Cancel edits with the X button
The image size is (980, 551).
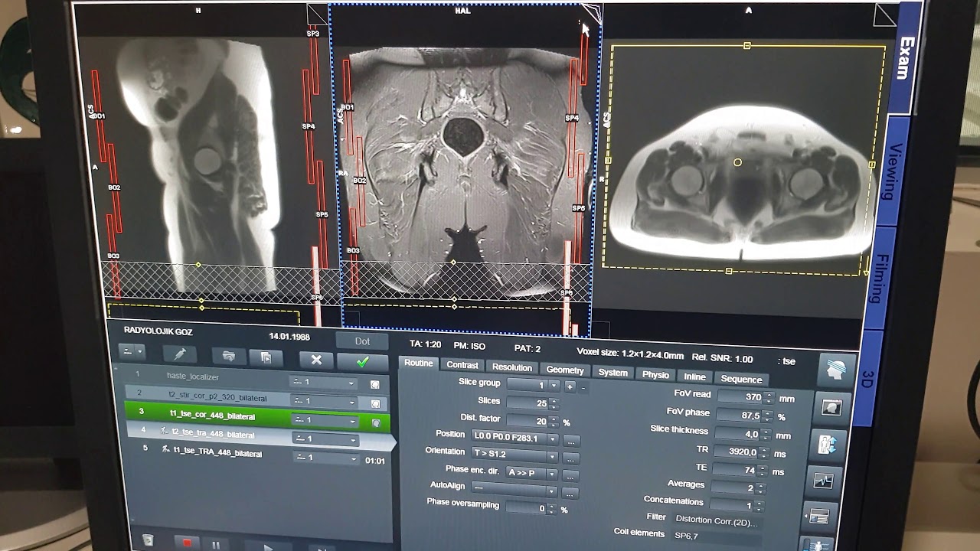tap(315, 360)
